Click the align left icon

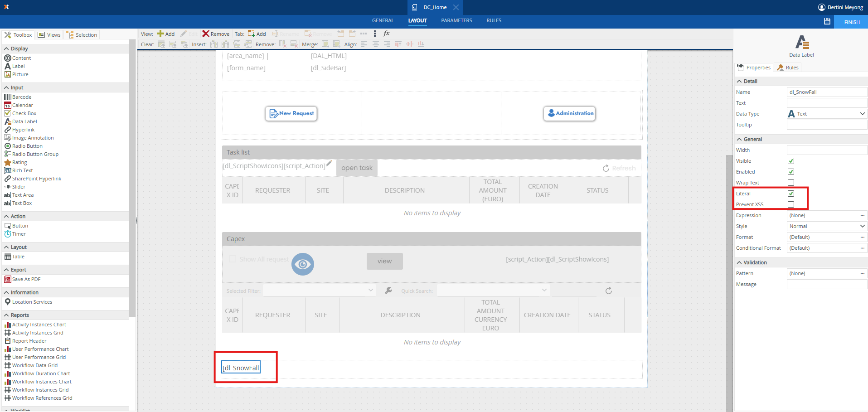coord(364,44)
